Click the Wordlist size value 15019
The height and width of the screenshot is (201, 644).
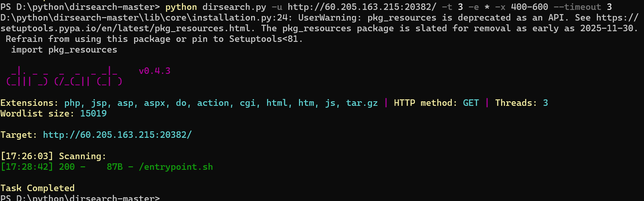(x=93, y=113)
